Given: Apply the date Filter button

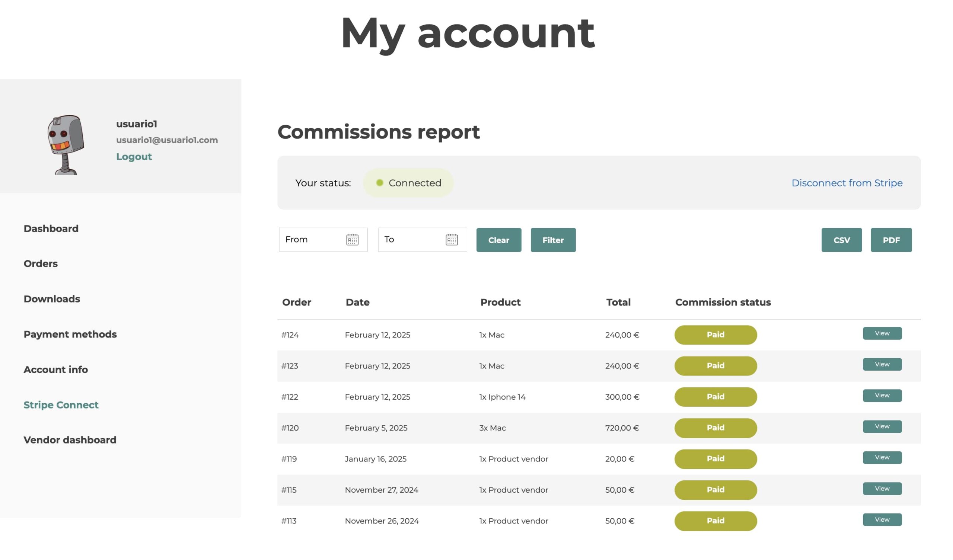Looking at the screenshot, I should [553, 240].
